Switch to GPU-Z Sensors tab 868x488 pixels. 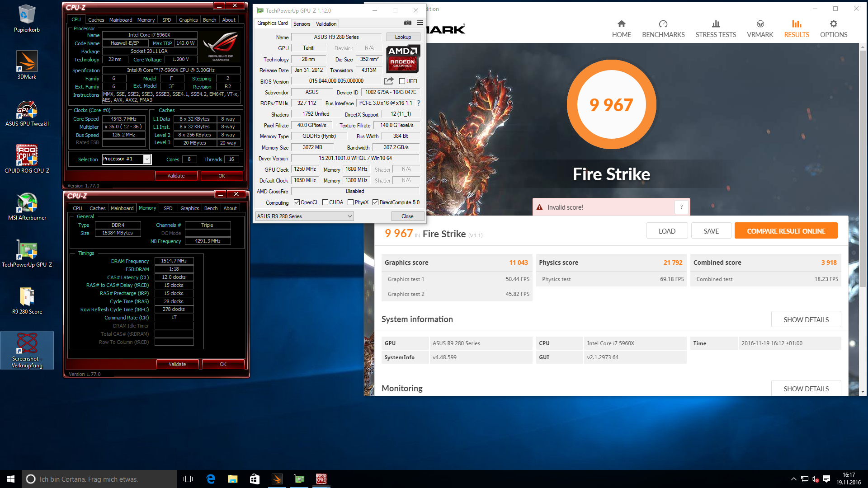(302, 23)
